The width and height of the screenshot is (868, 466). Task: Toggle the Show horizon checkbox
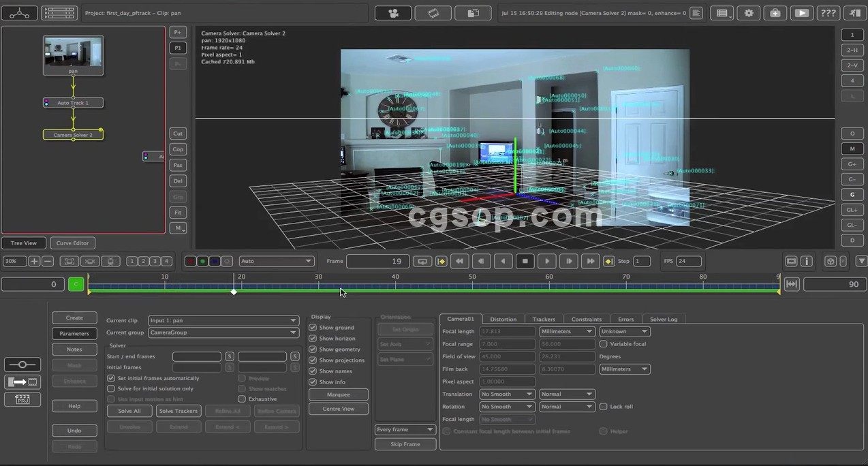(x=313, y=339)
